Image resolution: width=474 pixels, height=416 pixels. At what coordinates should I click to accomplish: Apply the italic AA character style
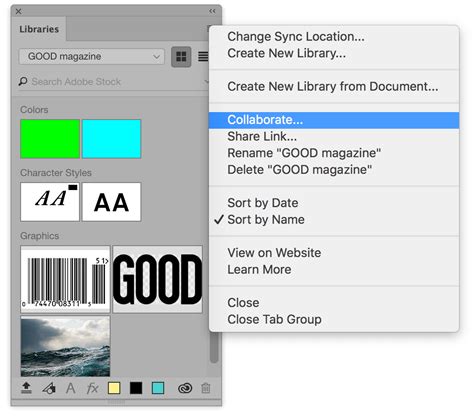point(50,202)
